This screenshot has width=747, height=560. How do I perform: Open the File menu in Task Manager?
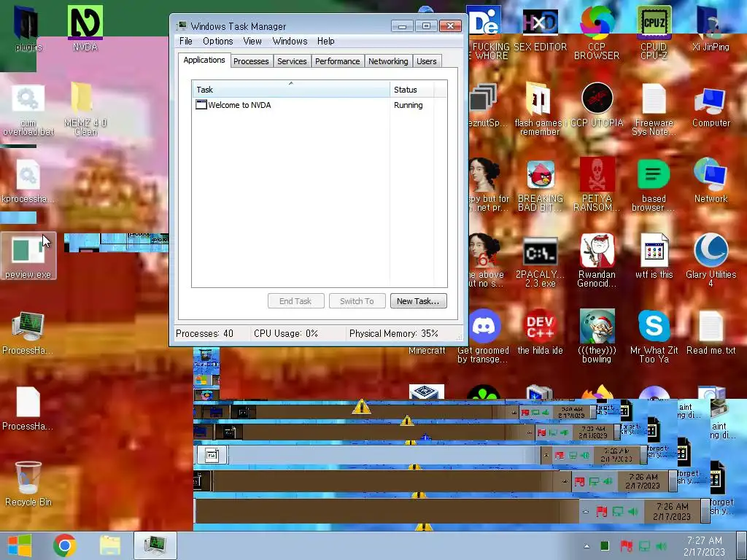point(186,41)
